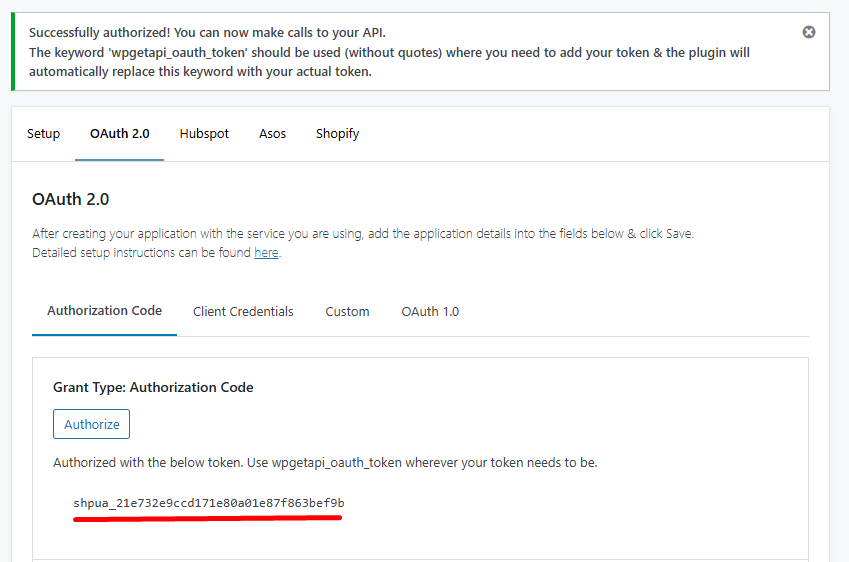Open the Hubspot tab
The image size is (849, 562).
[x=204, y=134]
